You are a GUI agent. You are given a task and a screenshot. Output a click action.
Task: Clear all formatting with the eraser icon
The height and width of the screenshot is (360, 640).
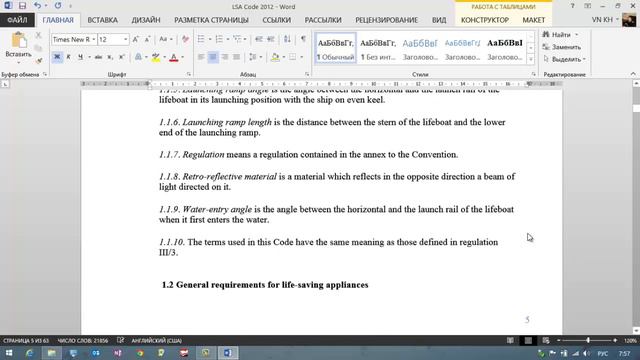185,39
